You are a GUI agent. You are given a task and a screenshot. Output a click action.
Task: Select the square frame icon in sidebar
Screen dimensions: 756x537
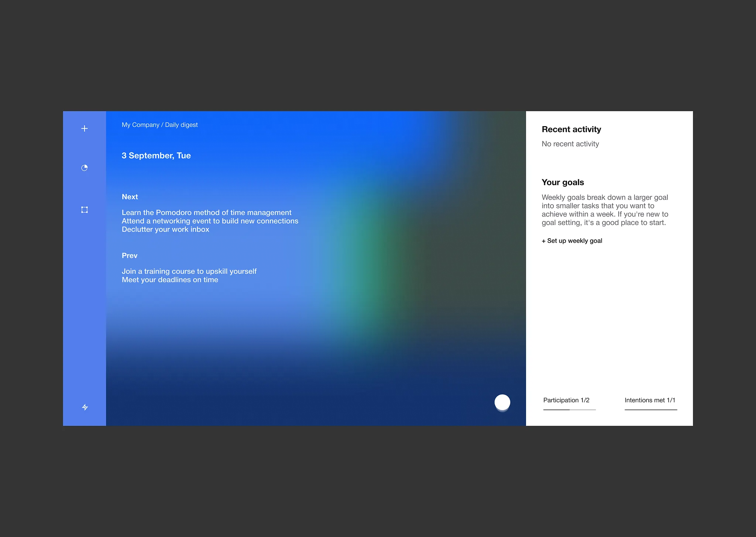85,210
